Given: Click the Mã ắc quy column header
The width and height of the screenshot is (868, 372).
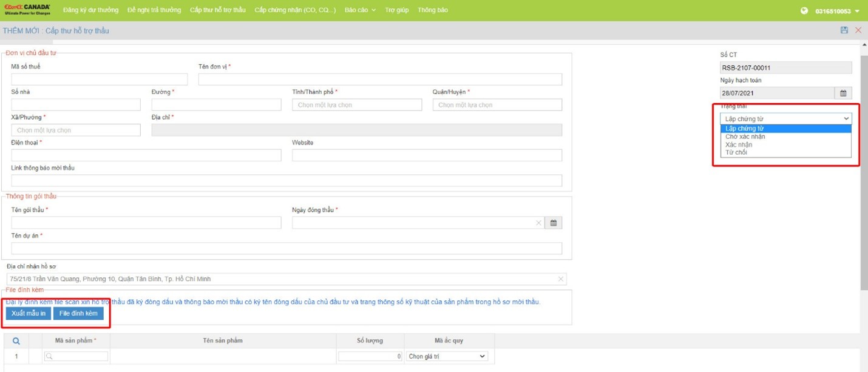Looking at the screenshot, I should pos(449,340).
